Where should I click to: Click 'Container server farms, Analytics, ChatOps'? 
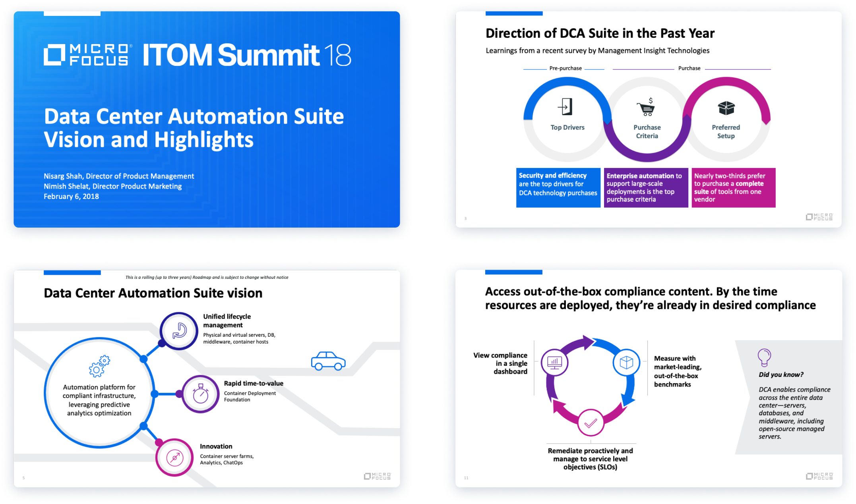227,460
